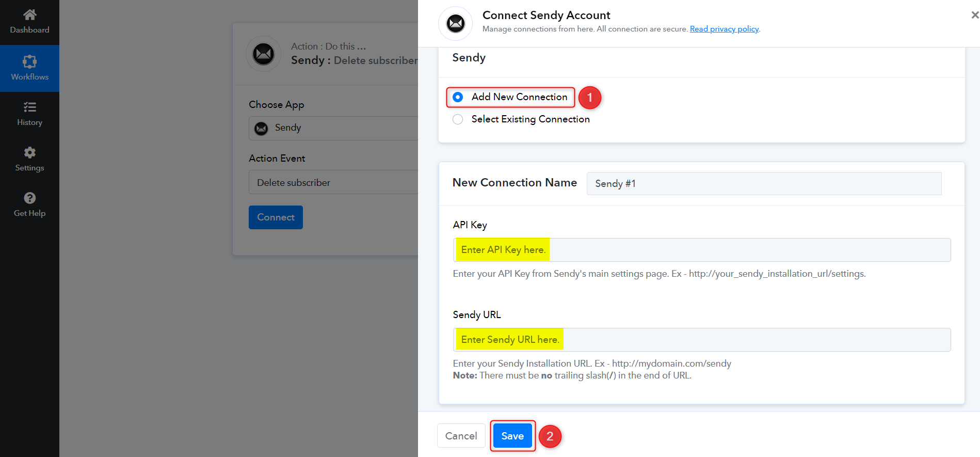Click the Get Help label in sidebar
Screen dimensions: 980x457
30,213
